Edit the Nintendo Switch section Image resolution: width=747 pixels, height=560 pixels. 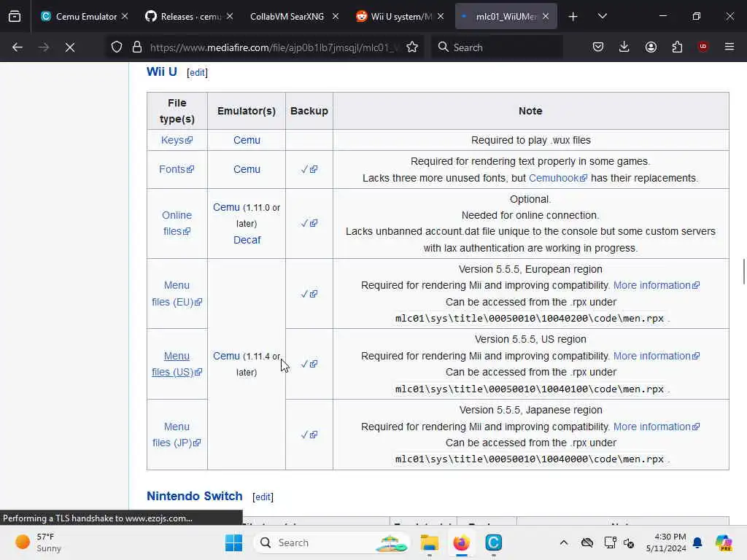[x=263, y=497]
